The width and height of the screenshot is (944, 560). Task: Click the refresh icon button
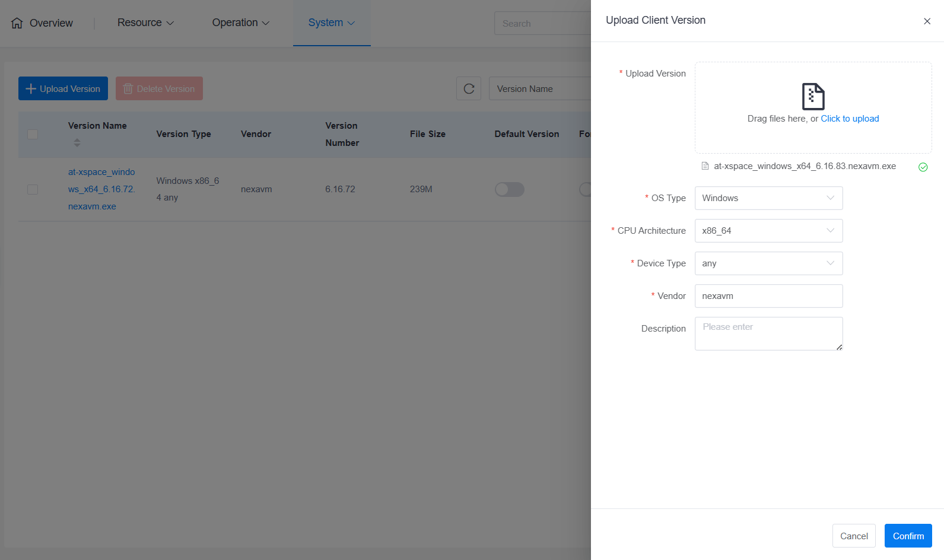click(468, 89)
